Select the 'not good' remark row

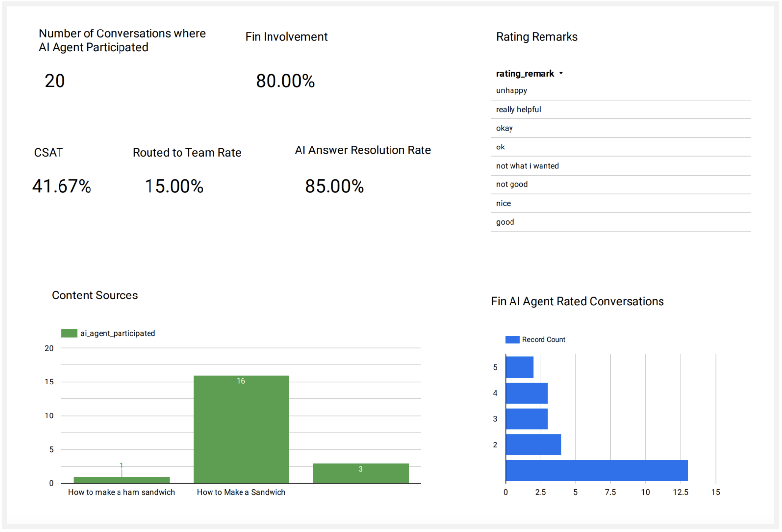tap(621, 185)
